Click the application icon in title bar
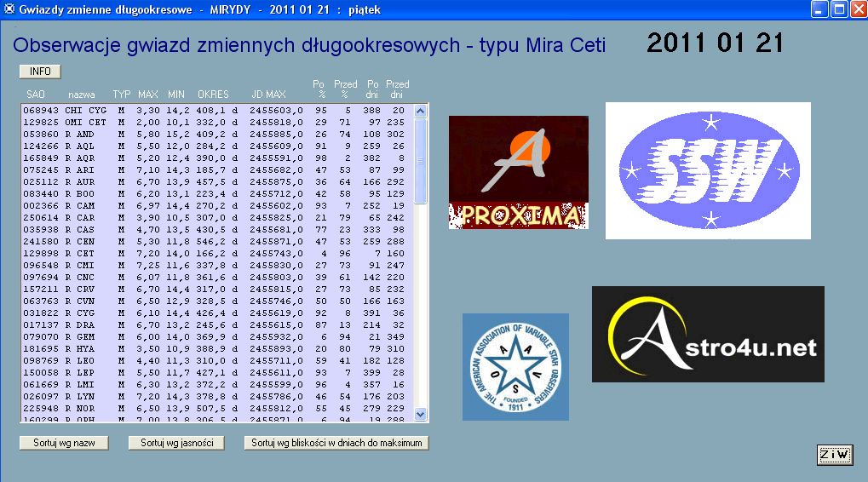 [x=9, y=9]
